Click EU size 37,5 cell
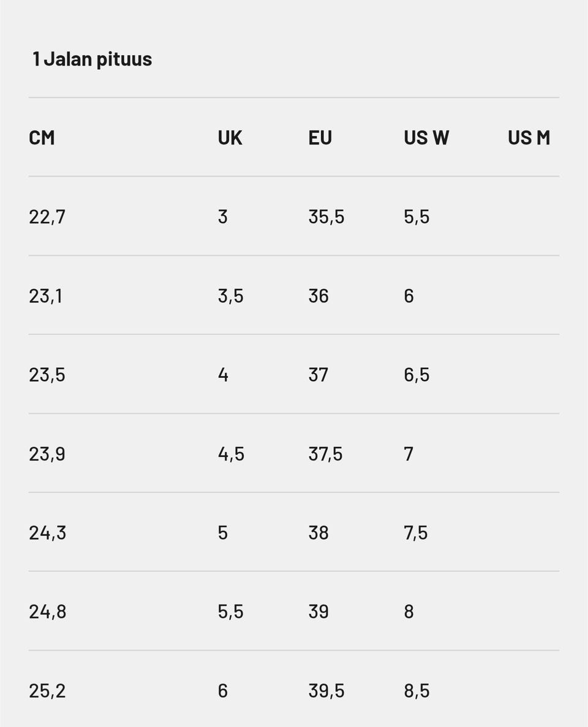 pos(325,454)
